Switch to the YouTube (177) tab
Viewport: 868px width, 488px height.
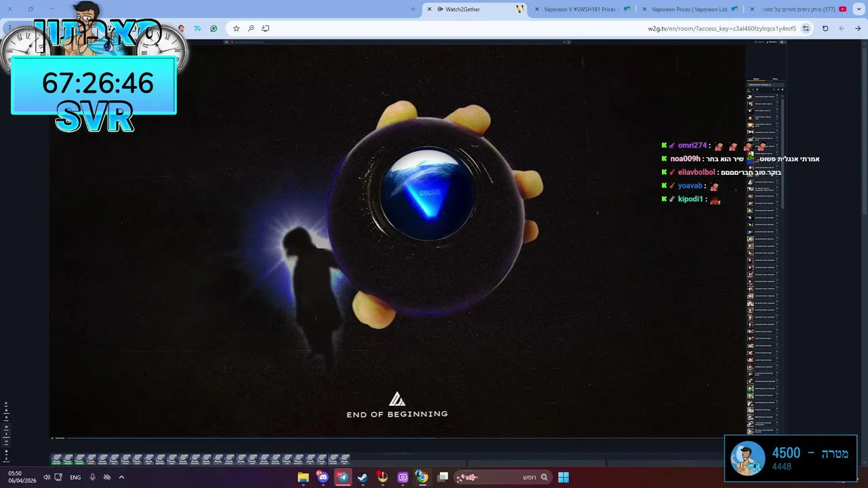click(798, 9)
